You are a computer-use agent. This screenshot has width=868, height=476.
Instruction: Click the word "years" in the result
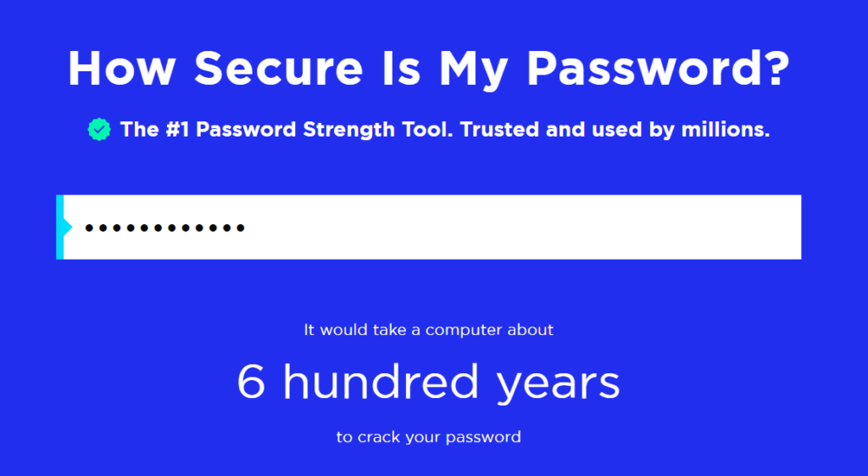click(x=558, y=384)
